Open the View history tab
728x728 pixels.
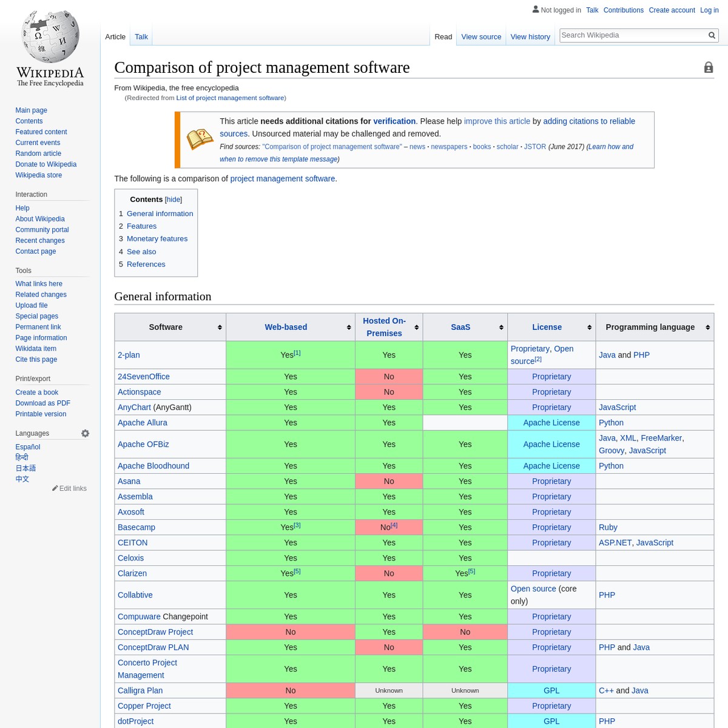coord(530,36)
